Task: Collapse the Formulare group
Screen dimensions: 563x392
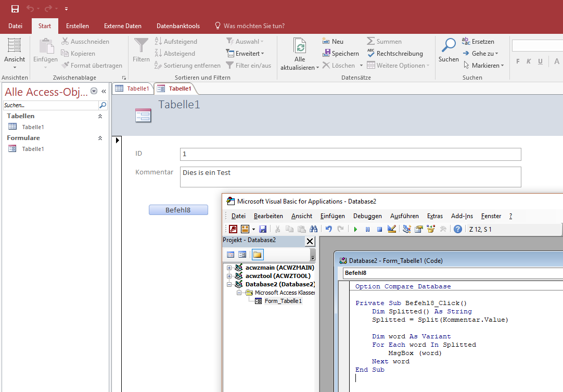Action: [100, 138]
